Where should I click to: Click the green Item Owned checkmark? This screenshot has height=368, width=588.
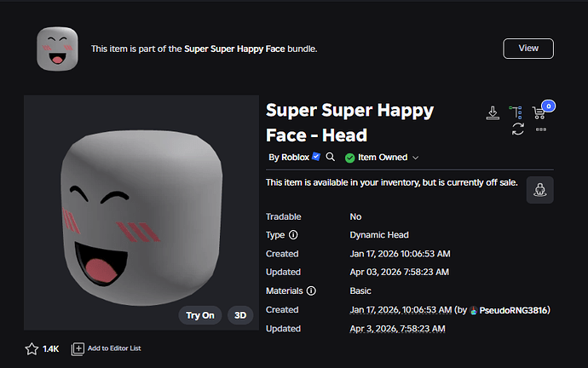tap(350, 158)
